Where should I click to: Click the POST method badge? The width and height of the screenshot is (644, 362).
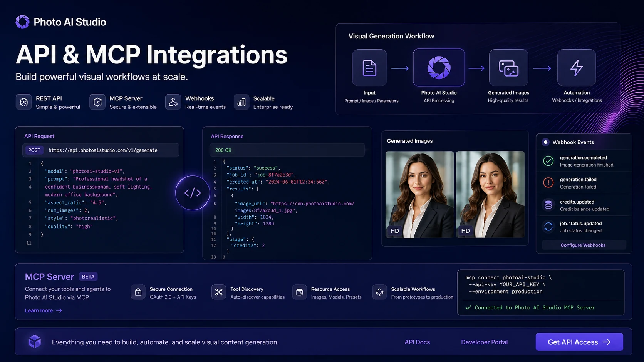pos(34,150)
